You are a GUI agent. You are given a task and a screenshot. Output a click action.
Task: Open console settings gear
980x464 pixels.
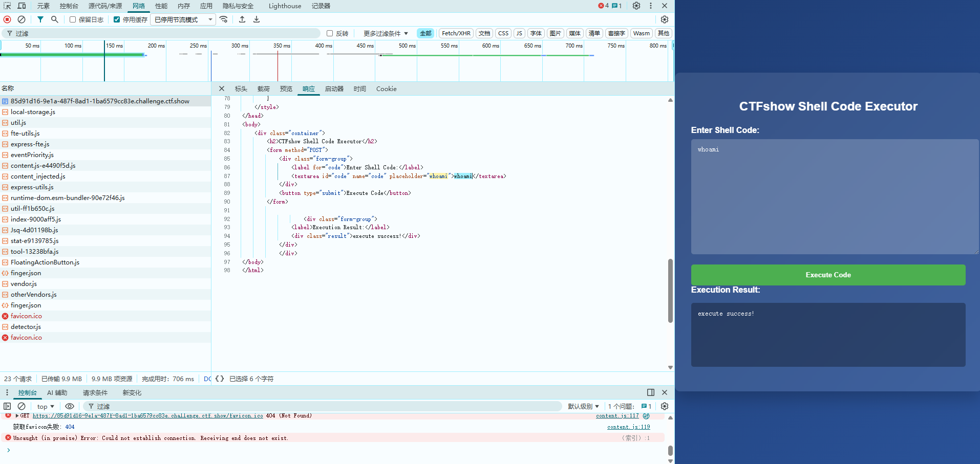(x=665, y=406)
